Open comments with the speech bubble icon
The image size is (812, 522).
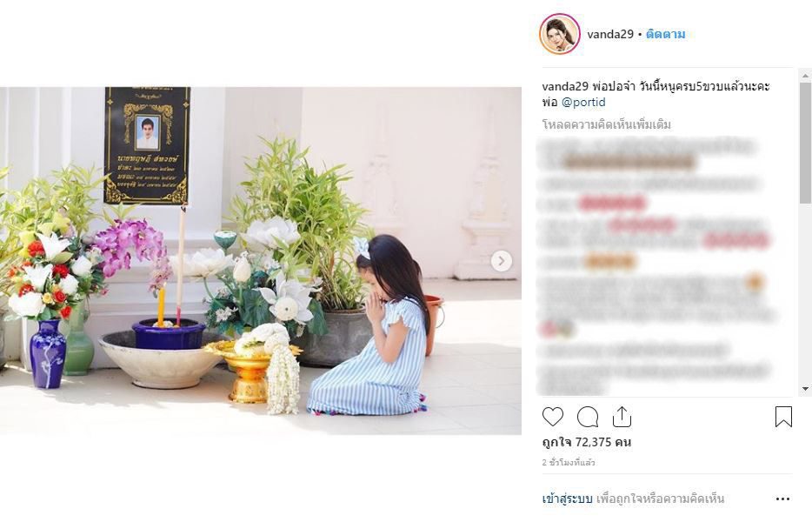[588, 417]
